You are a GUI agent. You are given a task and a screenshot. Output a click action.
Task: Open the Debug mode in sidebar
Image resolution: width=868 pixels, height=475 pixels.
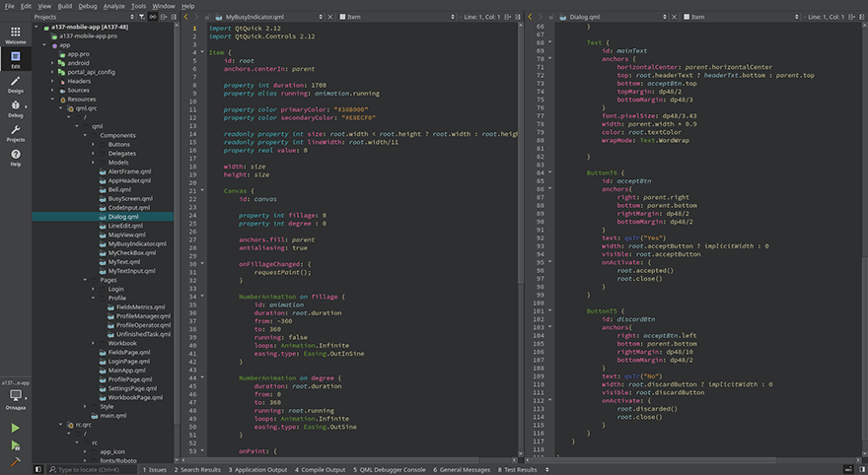[15, 108]
